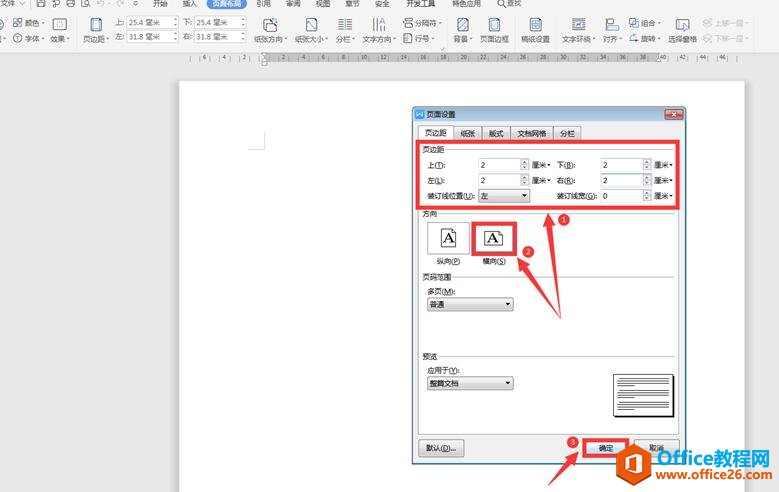The image size is (779, 492).
Task: Click the 取消 cancel button
Action: click(656, 448)
